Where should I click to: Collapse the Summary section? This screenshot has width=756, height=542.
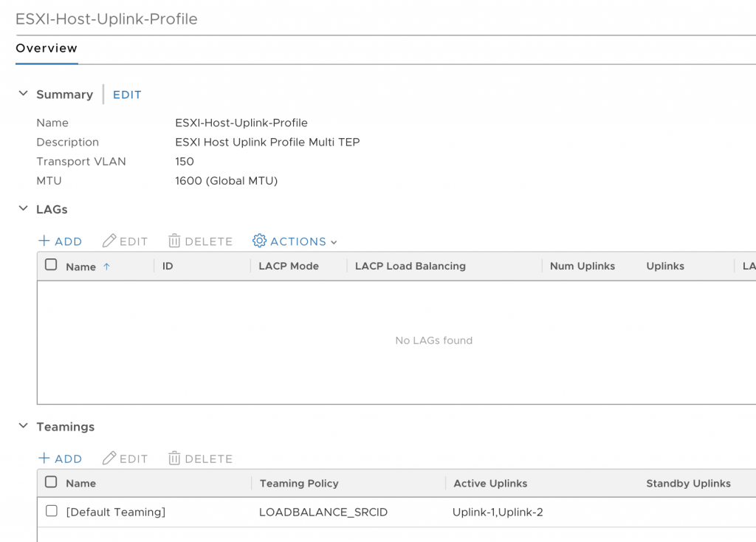click(x=23, y=94)
